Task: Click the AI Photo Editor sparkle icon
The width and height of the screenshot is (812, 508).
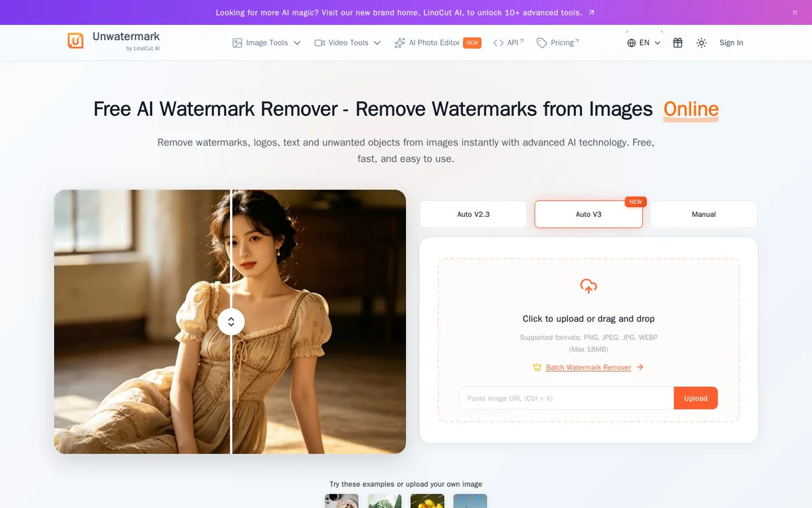Action: pyautogui.click(x=400, y=43)
